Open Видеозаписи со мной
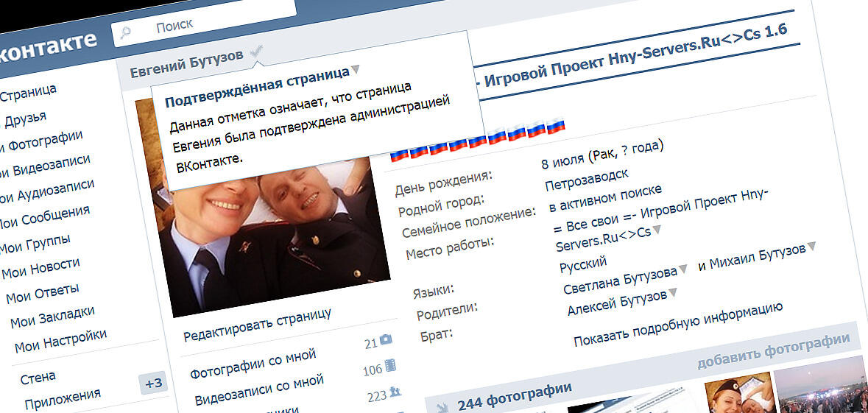 click(259, 390)
